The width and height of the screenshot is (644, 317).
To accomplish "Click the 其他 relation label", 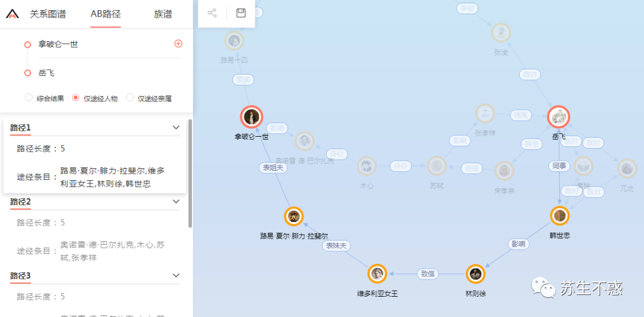I will 531,144.
